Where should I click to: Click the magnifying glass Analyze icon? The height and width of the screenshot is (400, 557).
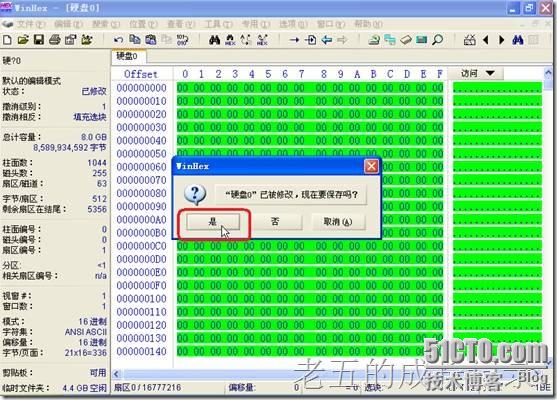click(x=438, y=39)
